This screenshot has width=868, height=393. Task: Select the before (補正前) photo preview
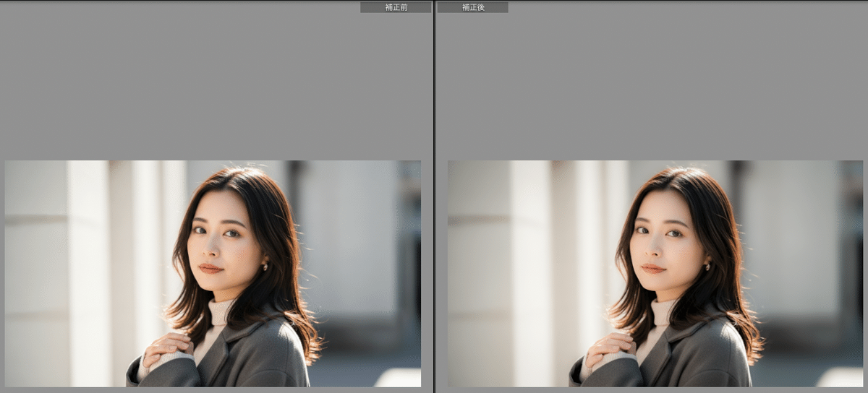coord(213,273)
